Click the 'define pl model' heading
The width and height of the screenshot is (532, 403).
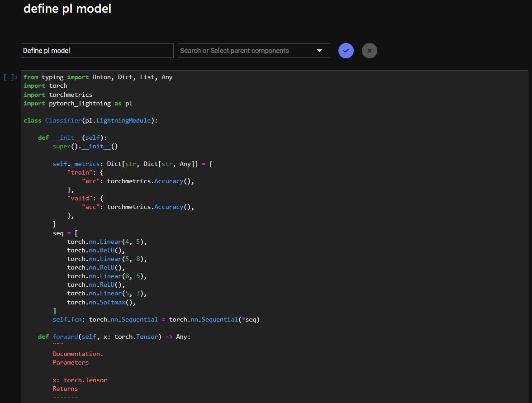click(x=67, y=8)
